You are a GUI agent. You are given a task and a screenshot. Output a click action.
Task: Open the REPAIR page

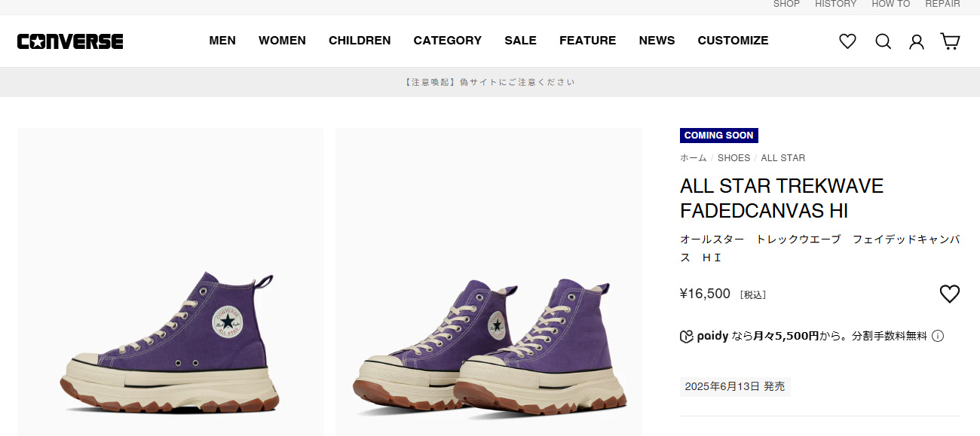tap(942, 5)
